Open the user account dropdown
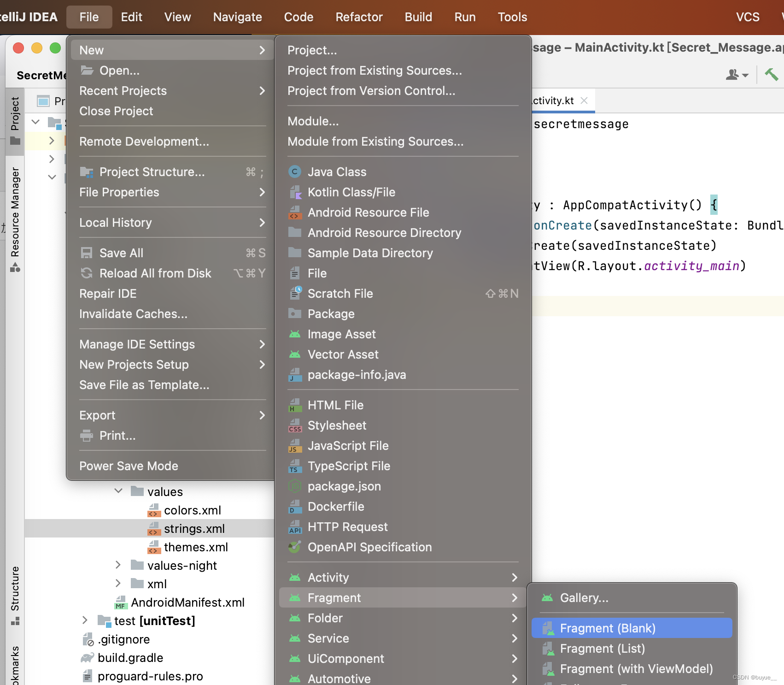Viewport: 784px width, 685px height. tap(737, 74)
